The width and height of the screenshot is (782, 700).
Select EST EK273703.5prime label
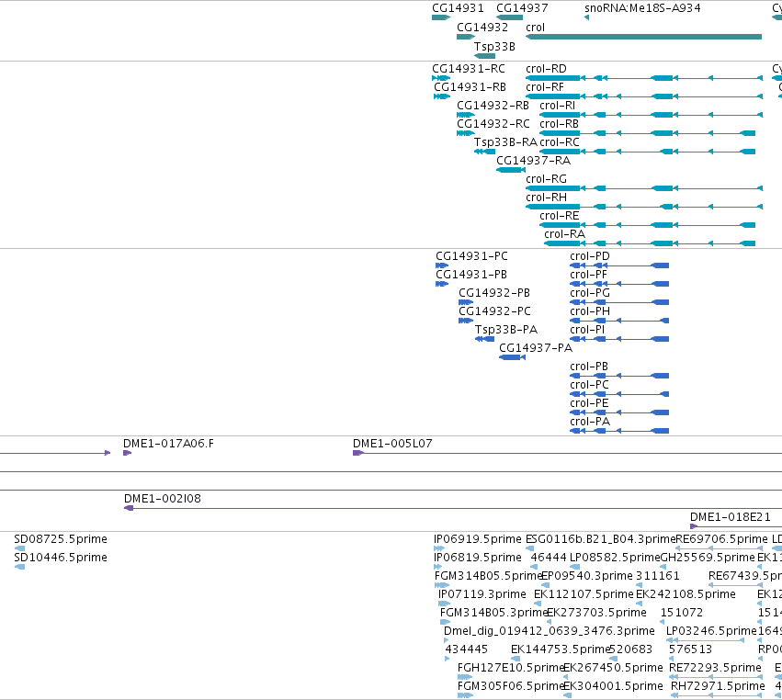click(x=596, y=612)
